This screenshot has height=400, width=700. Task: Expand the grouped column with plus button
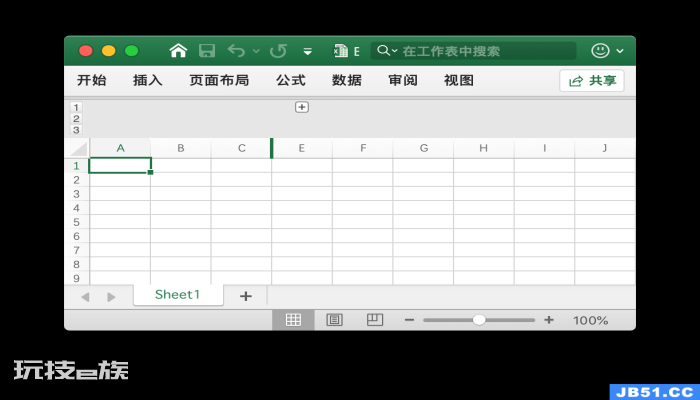pyautogui.click(x=302, y=107)
